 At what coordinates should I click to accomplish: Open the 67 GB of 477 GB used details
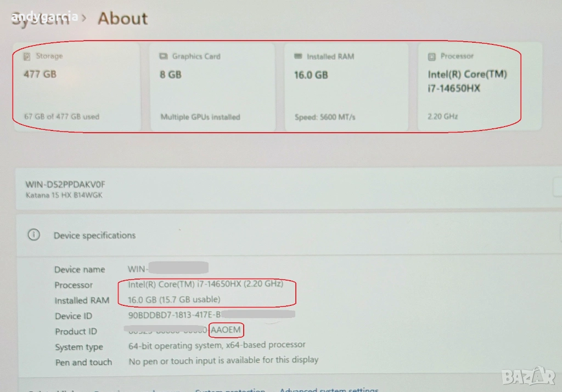pyautogui.click(x=61, y=117)
